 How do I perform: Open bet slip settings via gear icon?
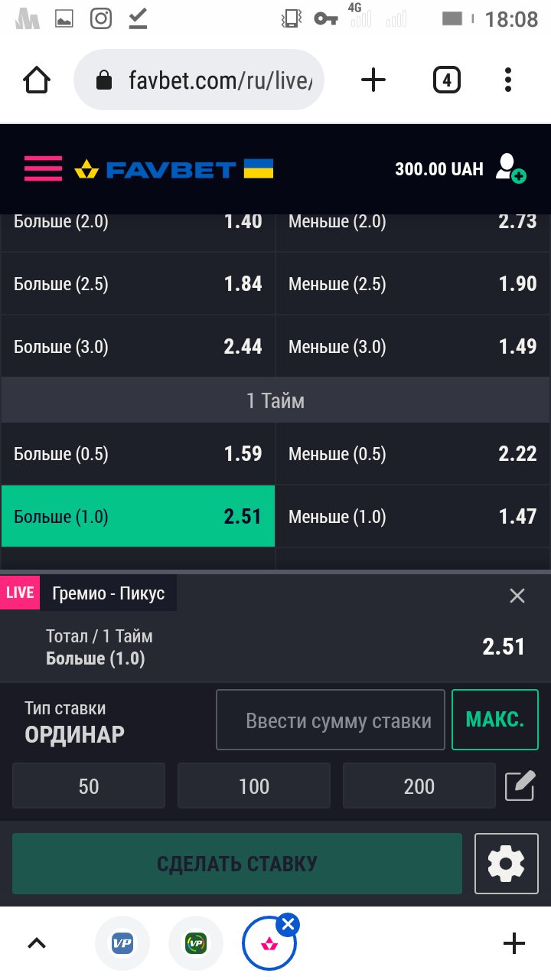[x=507, y=863]
